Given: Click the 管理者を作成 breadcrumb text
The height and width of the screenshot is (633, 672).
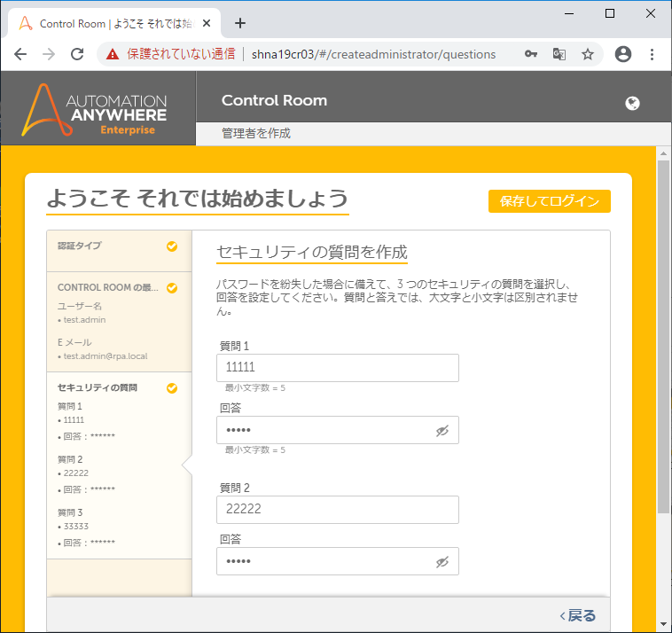Looking at the screenshot, I should (x=256, y=133).
